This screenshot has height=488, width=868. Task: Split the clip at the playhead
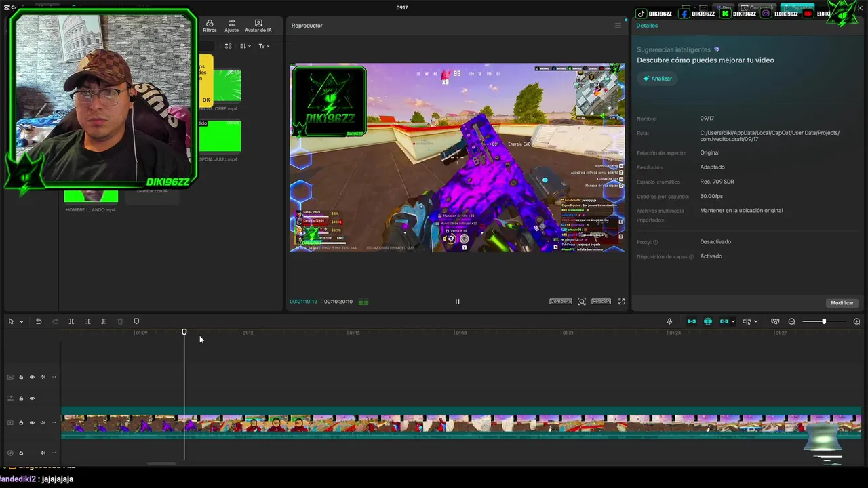(71, 321)
